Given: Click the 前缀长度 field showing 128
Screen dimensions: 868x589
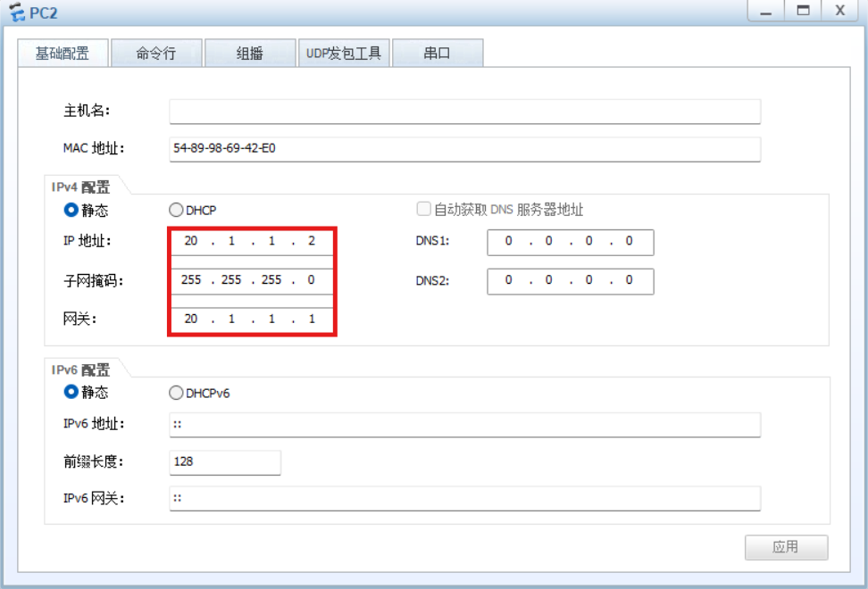Looking at the screenshot, I should 225,462.
